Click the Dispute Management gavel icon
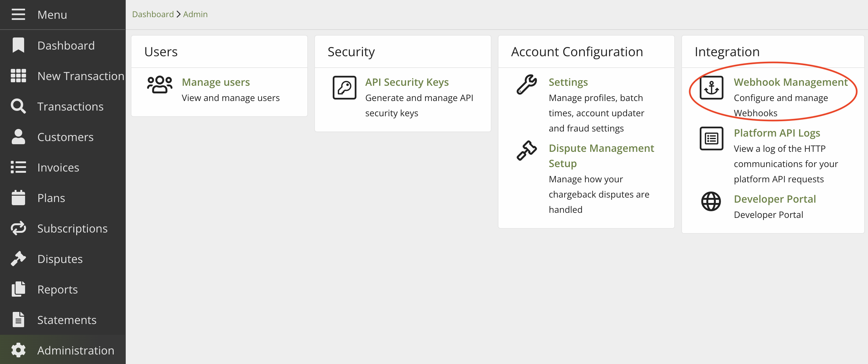Image resolution: width=868 pixels, height=364 pixels. click(527, 151)
